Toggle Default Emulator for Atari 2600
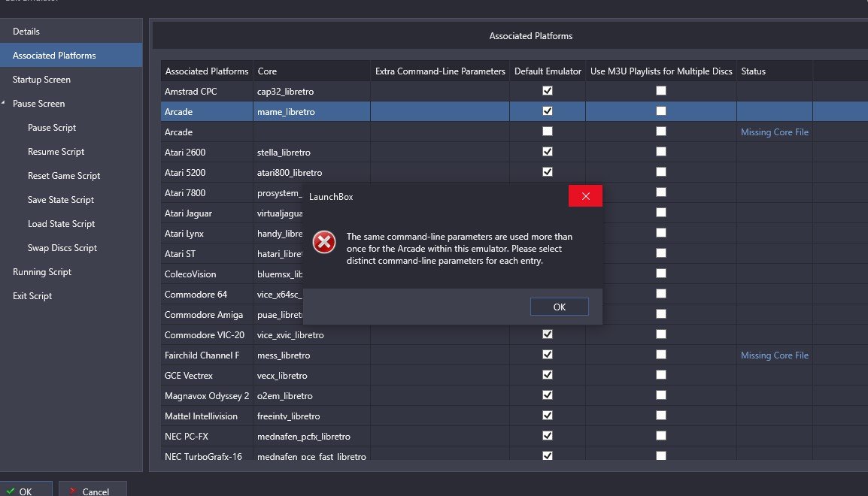Image resolution: width=868 pixels, height=496 pixels. pos(548,152)
